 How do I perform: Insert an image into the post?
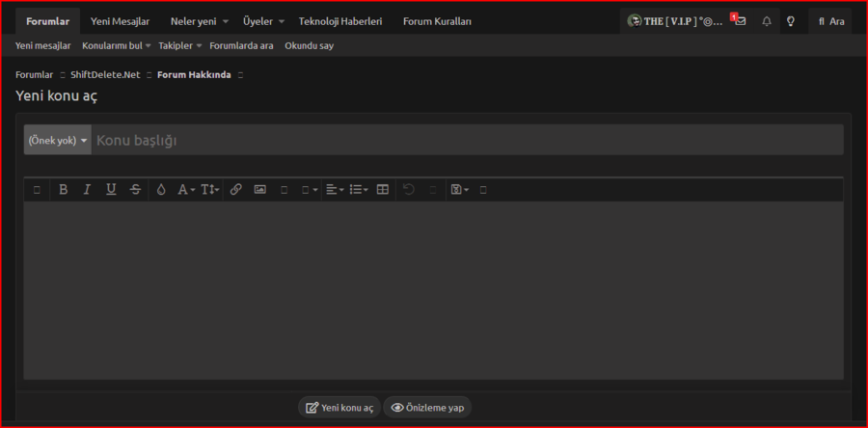pos(260,190)
